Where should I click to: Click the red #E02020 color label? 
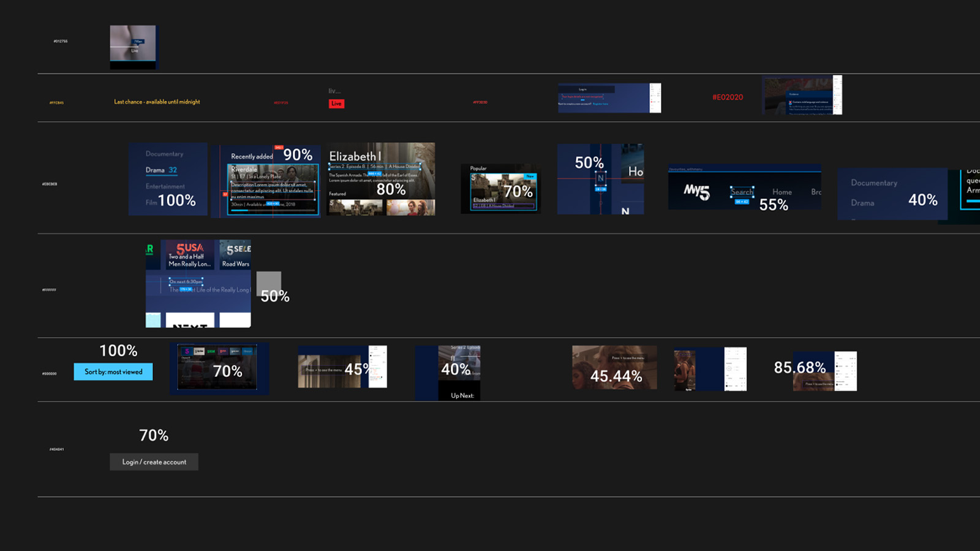tap(728, 97)
